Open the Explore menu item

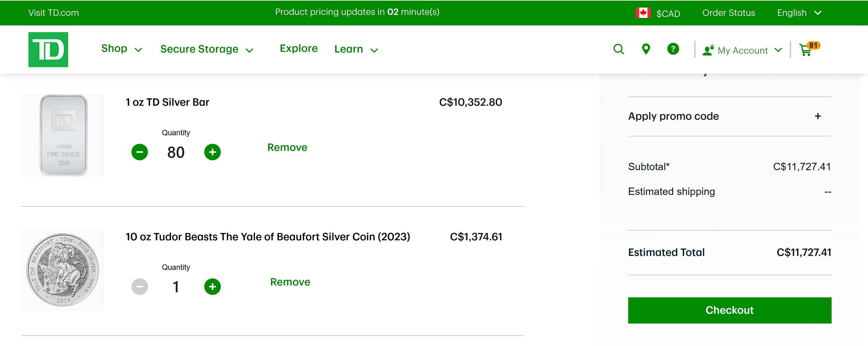point(299,49)
